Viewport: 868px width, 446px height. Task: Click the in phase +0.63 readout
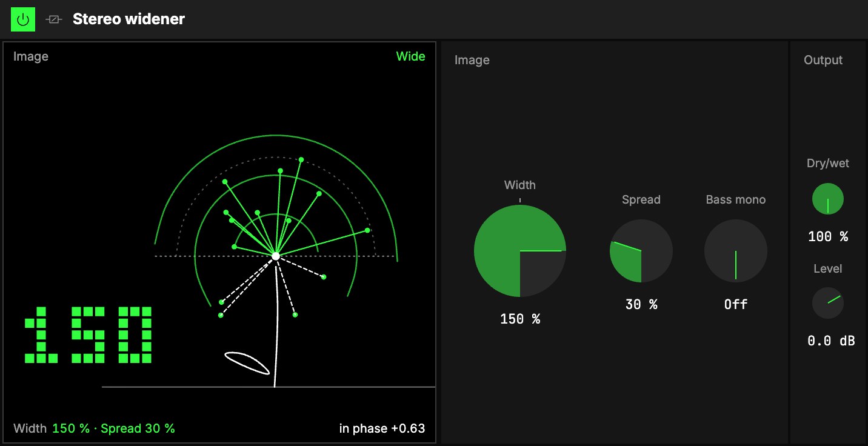(x=382, y=428)
